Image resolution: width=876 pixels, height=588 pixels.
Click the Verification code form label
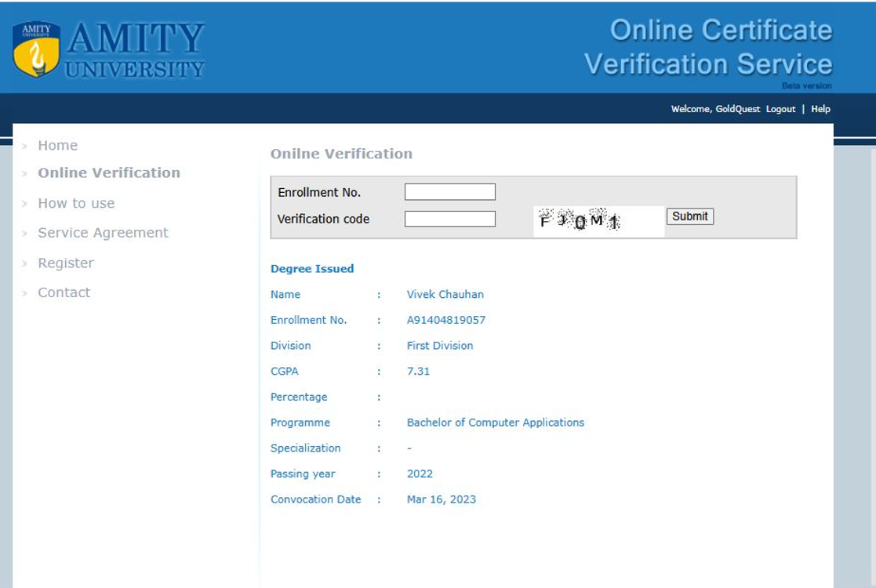click(323, 219)
